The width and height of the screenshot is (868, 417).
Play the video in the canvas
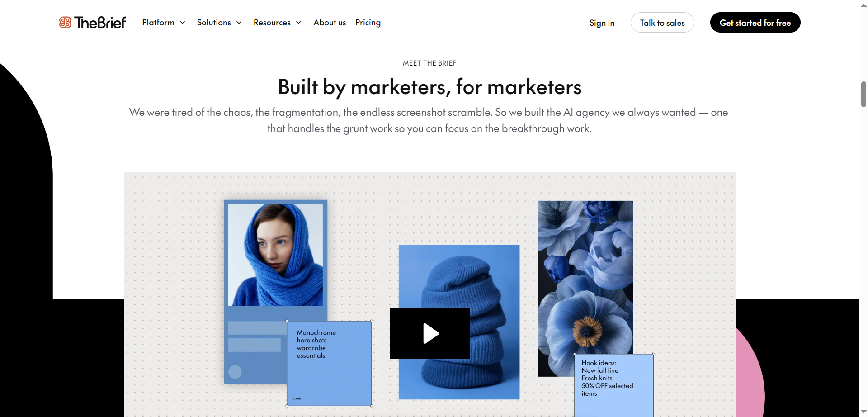coord(429,333)
